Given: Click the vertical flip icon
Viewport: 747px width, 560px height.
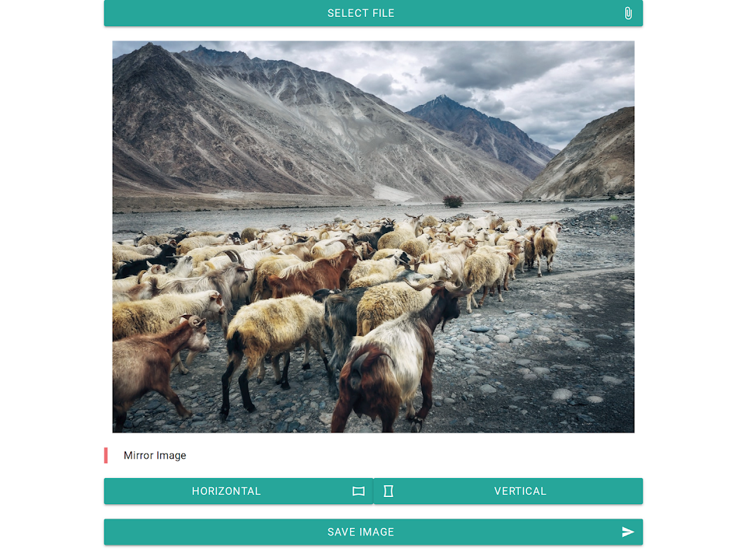Looking at the screenshot, I should pos(389,491).
